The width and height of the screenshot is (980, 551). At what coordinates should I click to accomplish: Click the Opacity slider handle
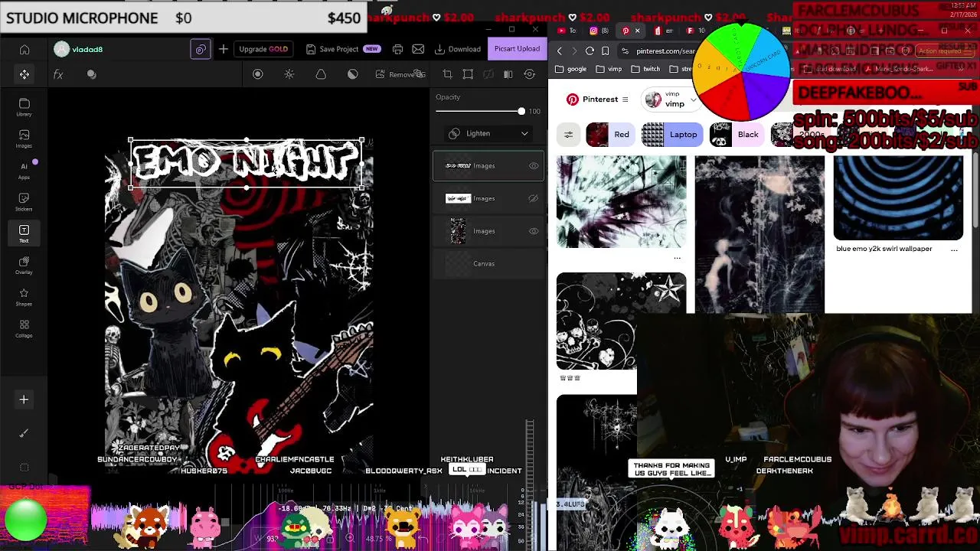(521, 112)
